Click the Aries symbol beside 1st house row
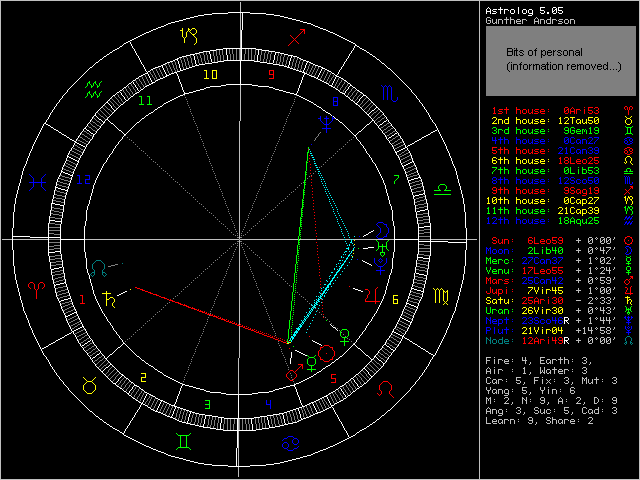 point(629,111)
